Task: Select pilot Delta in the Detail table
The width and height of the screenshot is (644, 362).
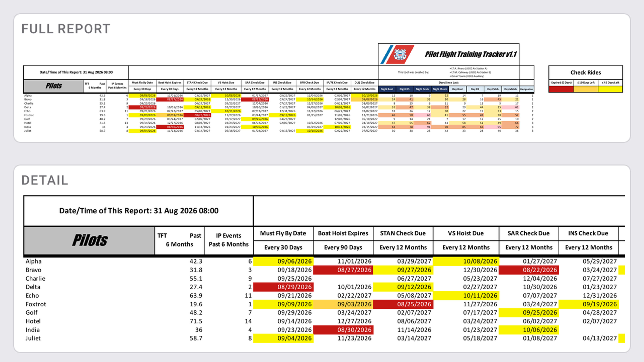Action: tap(33, 287)
